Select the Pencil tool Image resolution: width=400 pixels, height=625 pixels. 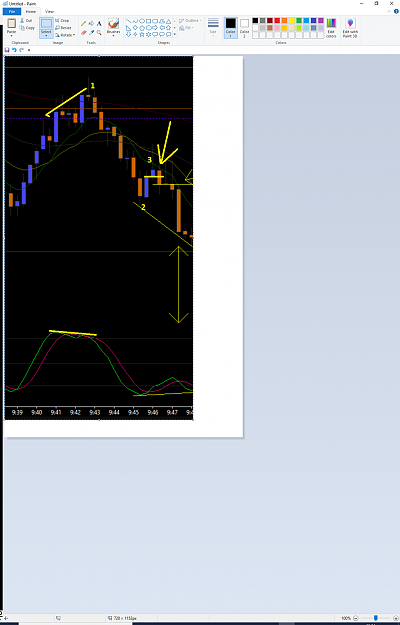[x=83, y=23]
